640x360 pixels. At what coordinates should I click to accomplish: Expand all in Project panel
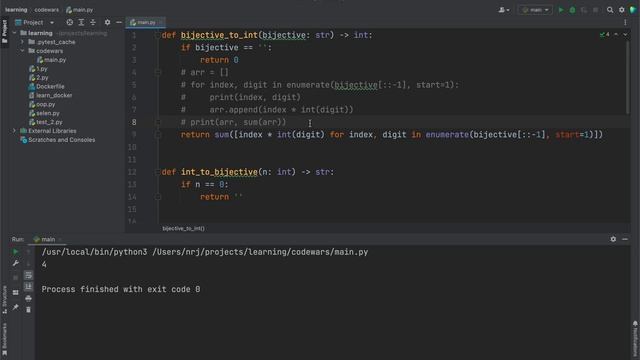click(81, 22)
